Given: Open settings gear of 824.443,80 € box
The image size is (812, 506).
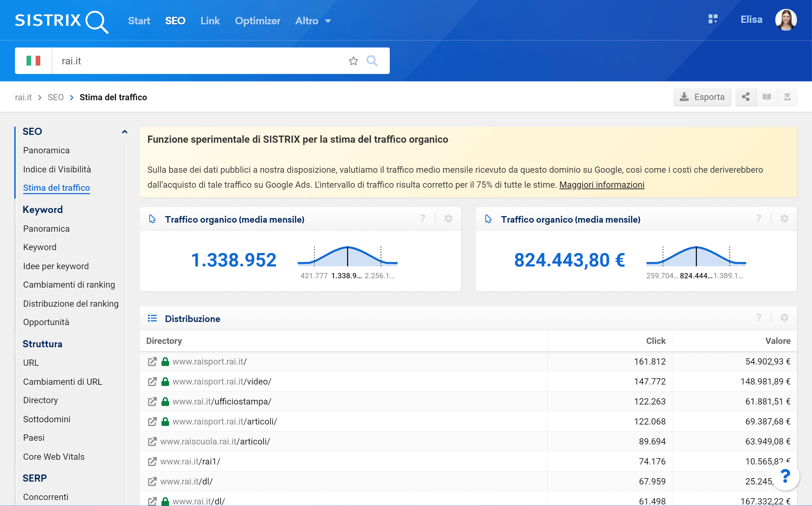Looking at the screenshot, I should [784, 219].
